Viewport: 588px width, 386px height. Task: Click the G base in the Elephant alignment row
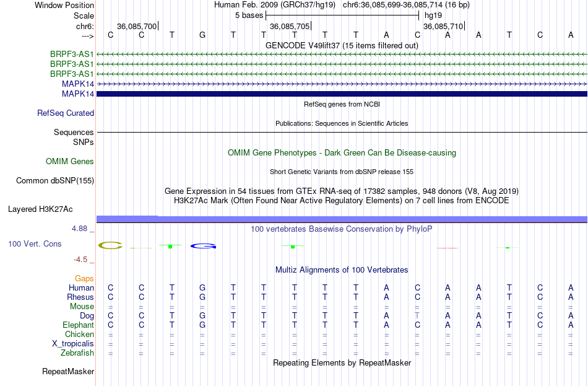tap(202, 325)
